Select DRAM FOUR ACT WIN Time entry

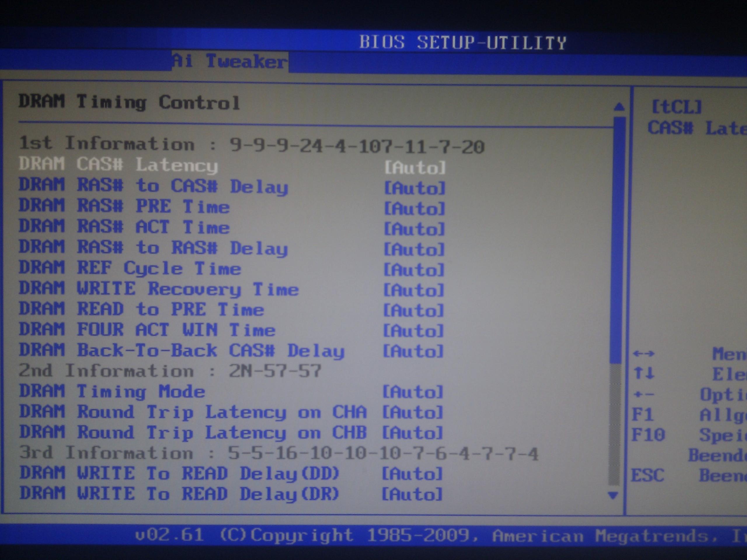point(147,330)
